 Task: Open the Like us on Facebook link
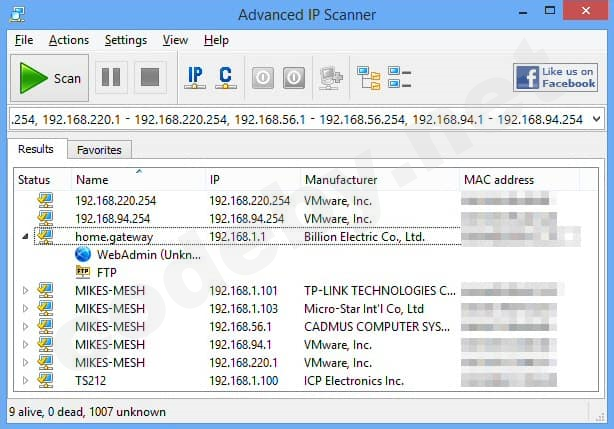555,78
